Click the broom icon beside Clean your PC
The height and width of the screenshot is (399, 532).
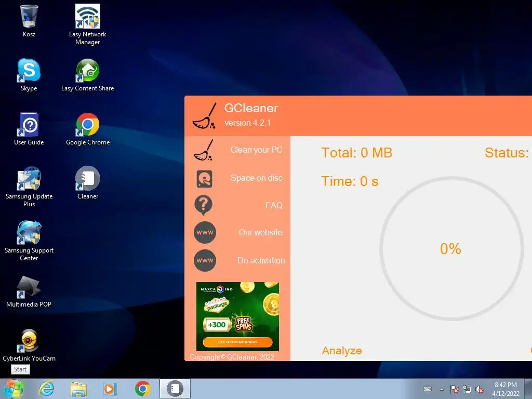tap(204, 150)
